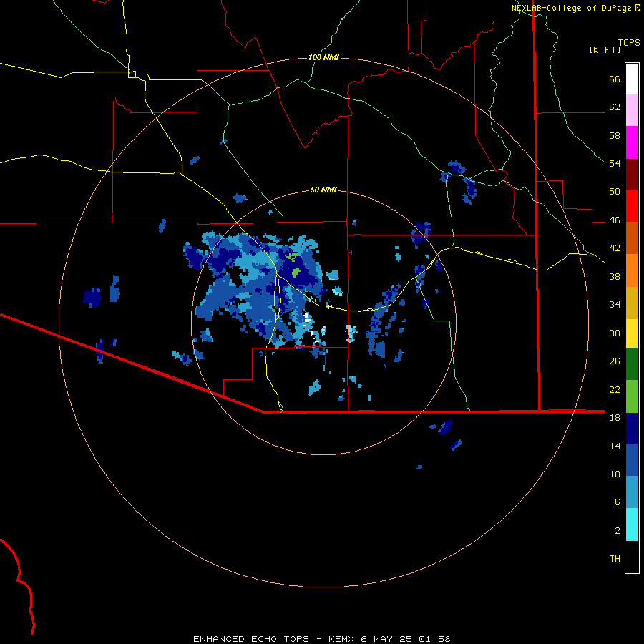
Task: Click the black threshold swatch at the scale bottom
Action: tap(632, 557)
